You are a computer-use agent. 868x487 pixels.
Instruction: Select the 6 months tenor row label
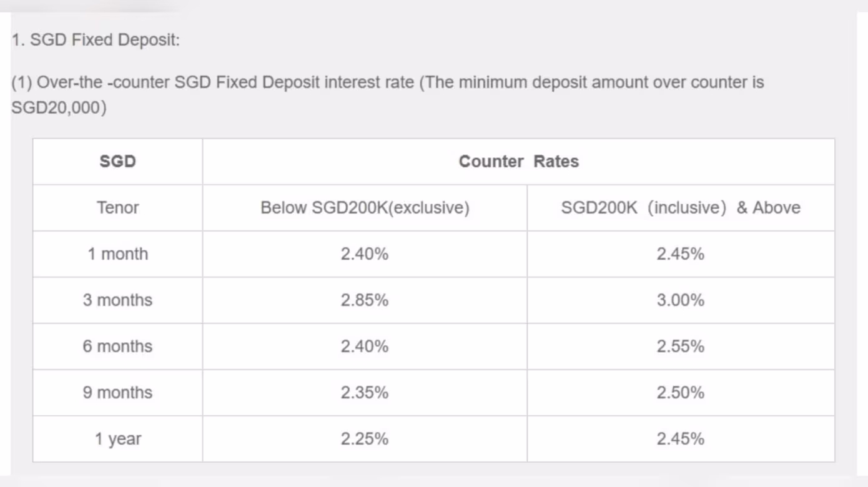tap(117, 347)
